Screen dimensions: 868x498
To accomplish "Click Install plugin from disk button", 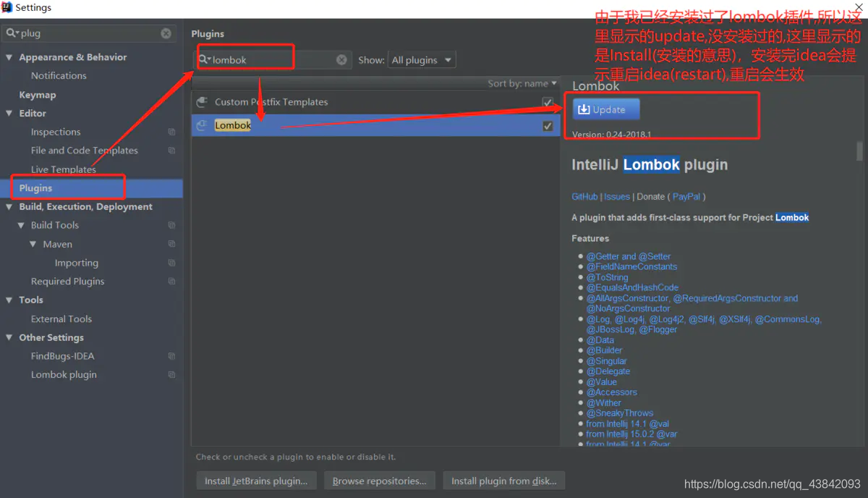I will [x=504, y=481].
